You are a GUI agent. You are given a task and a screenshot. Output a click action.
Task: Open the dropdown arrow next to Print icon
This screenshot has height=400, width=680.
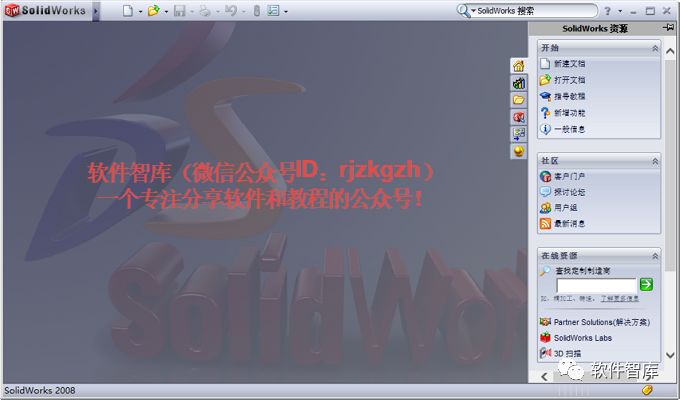tap(218, 12)
